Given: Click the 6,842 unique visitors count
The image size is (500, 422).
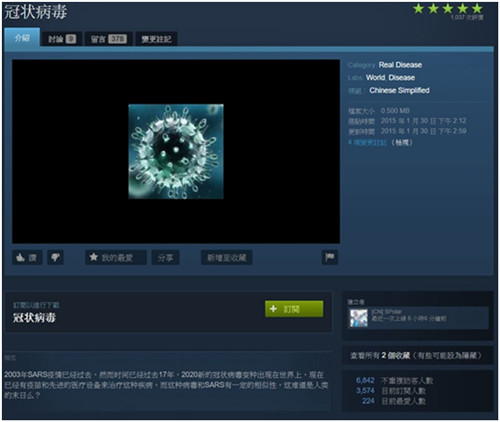Looking at the screenshot, I should click(365, 380).
